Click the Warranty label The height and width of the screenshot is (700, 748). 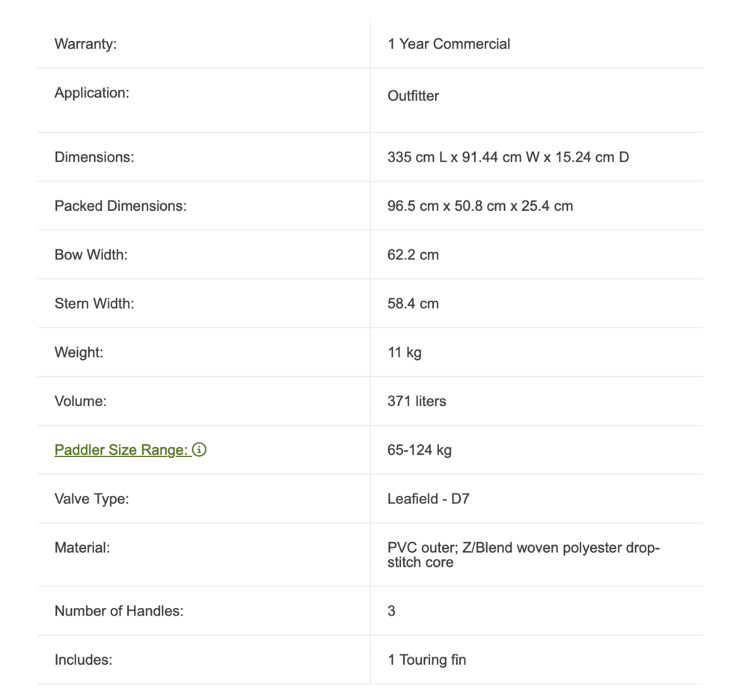[x=86, y=44]
